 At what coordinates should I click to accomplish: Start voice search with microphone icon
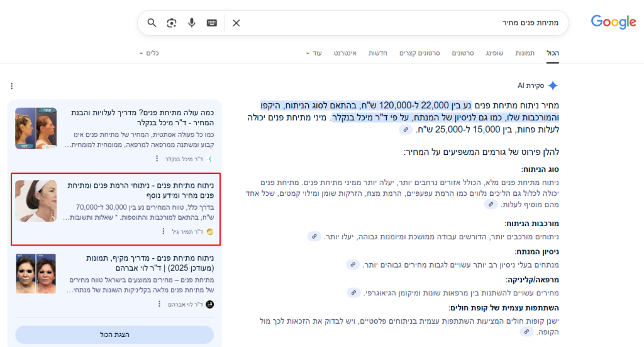point(192,23)
